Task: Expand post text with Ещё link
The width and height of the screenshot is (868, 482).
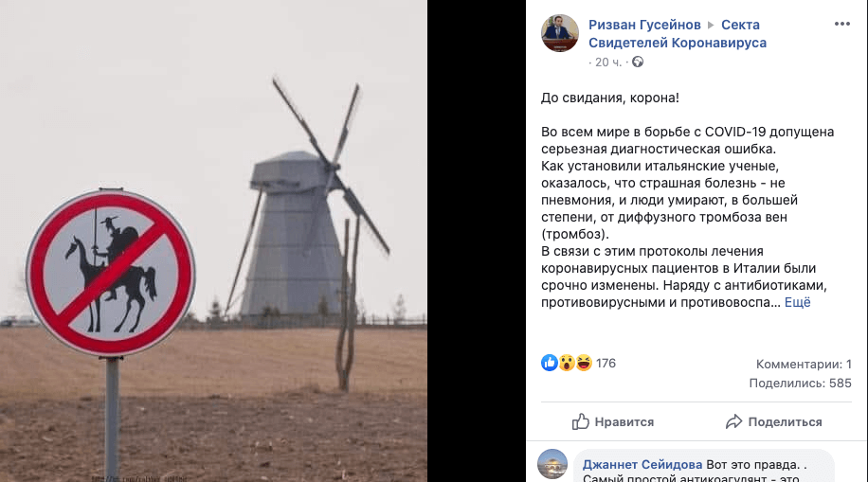Action: (797, 302)
